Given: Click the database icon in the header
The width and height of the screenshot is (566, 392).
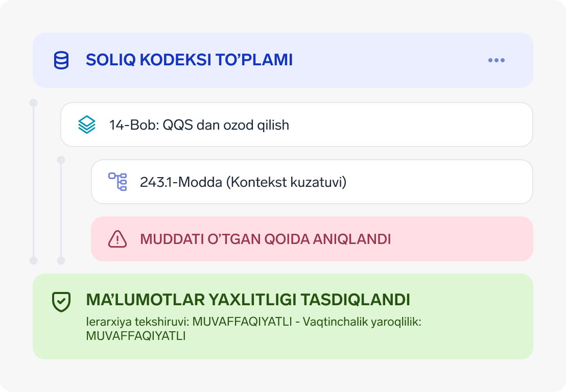Looking at the screenshot, I should [x=61, y=60].
